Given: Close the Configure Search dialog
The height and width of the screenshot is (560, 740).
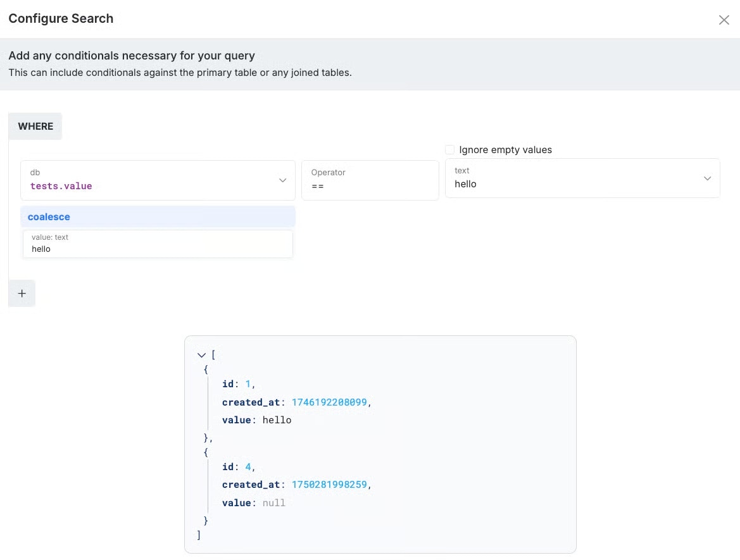Looking at the screenshot, I should (x=724, y=20).
